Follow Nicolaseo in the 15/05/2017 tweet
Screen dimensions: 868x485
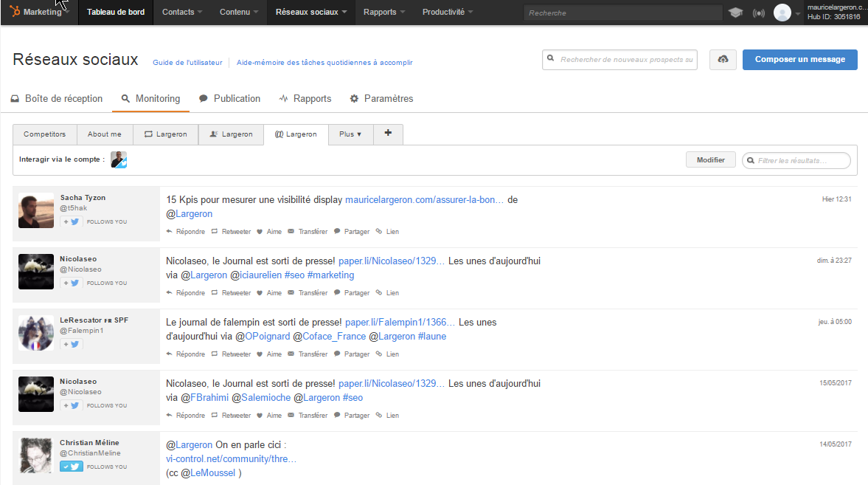[72, 406]
